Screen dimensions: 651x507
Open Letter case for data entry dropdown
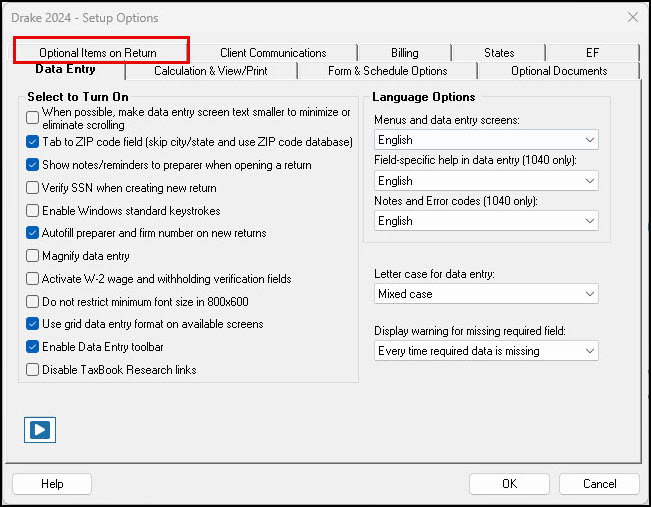(x=486, y=294)
